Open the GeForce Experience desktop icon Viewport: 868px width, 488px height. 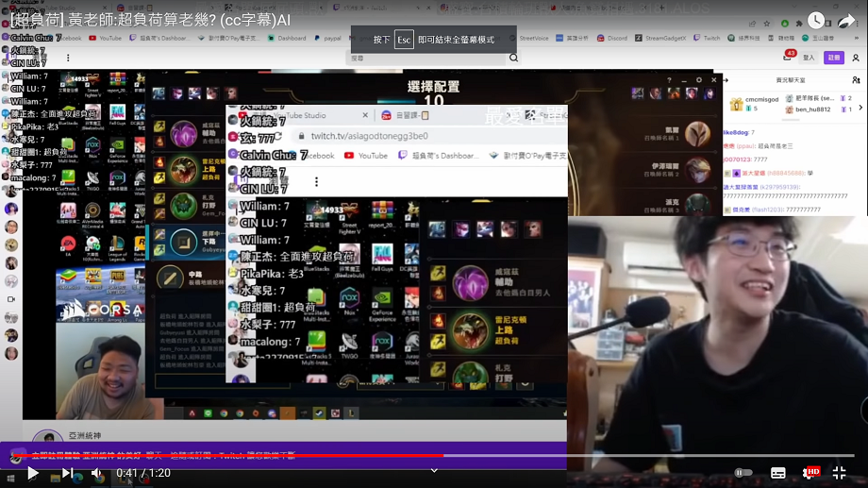tap(117, 150)
